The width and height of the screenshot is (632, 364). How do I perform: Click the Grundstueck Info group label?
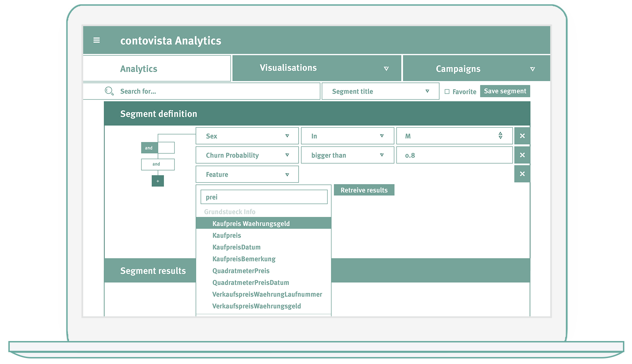[x=230, y=212]
